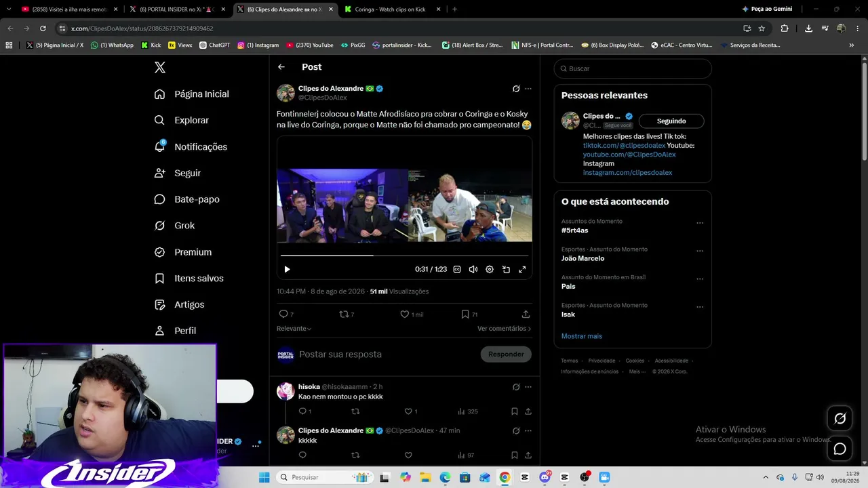Open floating messages button

click(x=840, y=449)
